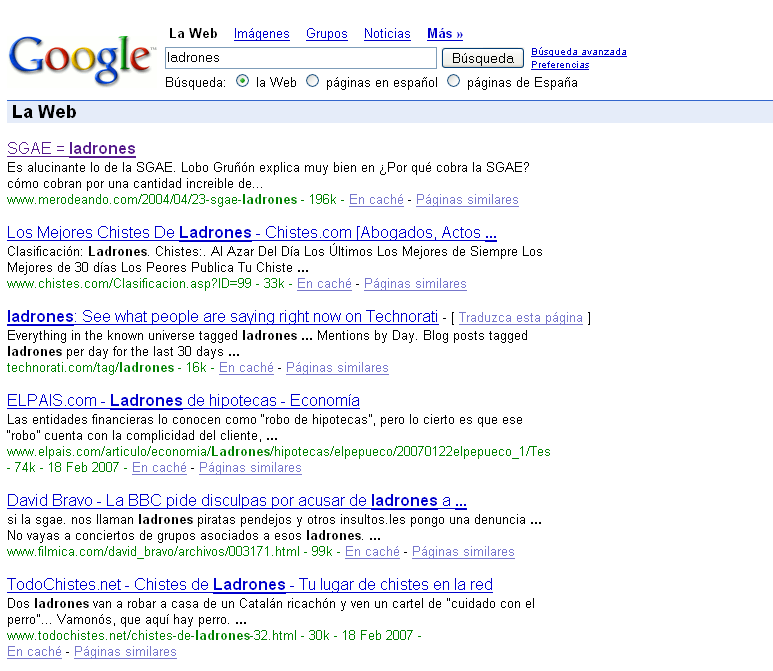Click snippet 'Everything in the known universe'

(267, 344)
